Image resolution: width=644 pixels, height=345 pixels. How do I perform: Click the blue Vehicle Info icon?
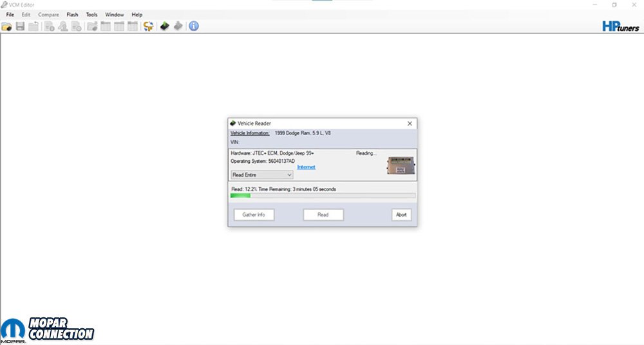click(193, 26)
